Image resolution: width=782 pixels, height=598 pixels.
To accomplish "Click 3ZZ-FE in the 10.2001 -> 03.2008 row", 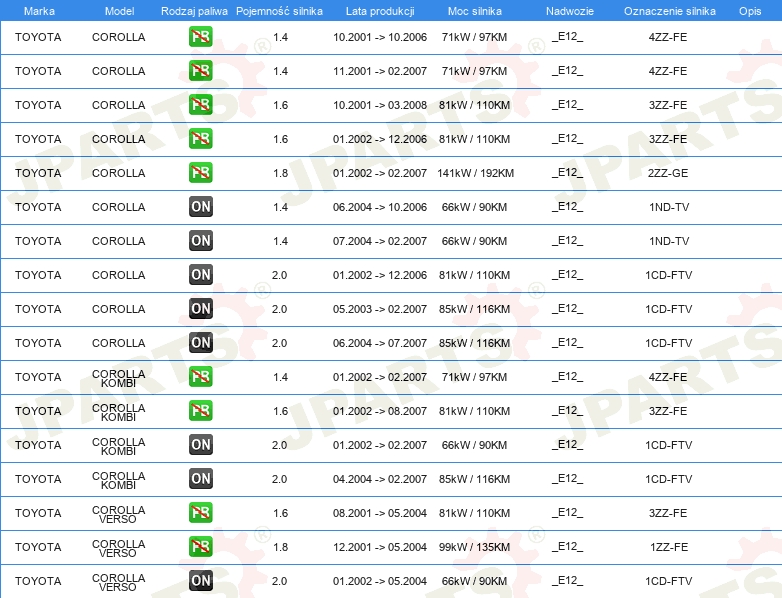I will pyautogui.click(x=668, y=105).
